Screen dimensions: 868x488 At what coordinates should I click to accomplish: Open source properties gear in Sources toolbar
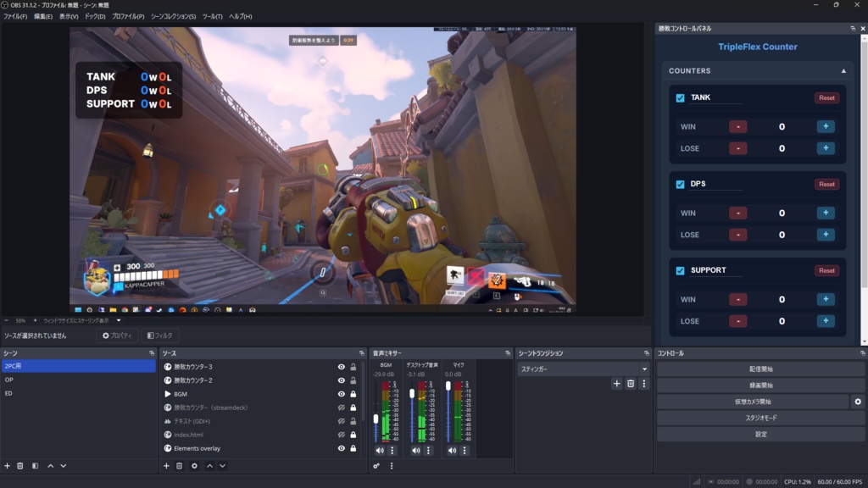[x=194, y=466]
